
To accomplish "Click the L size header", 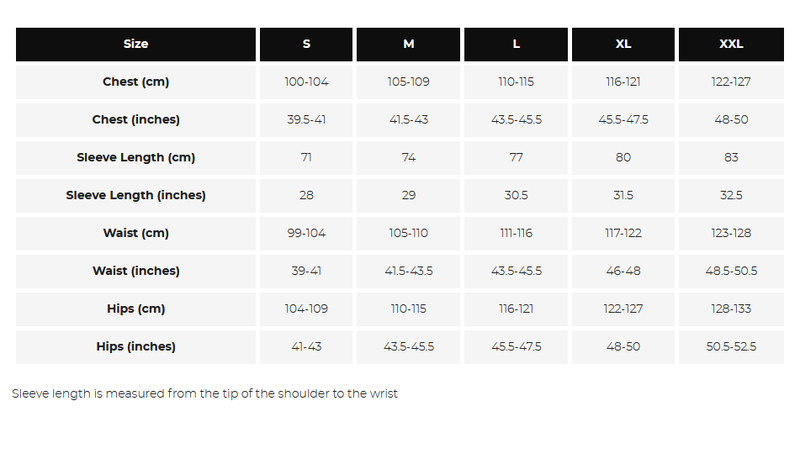I will 516,44.
